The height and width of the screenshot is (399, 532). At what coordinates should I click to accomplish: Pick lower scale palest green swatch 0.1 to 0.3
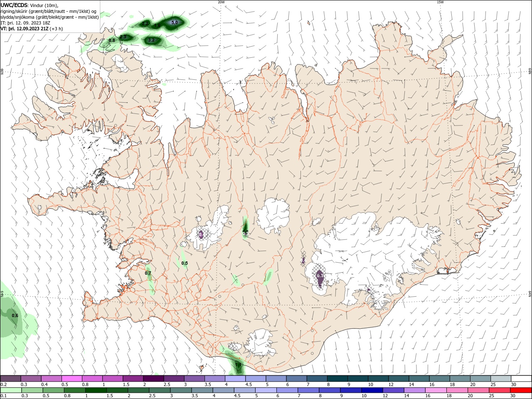coord(10,390)
